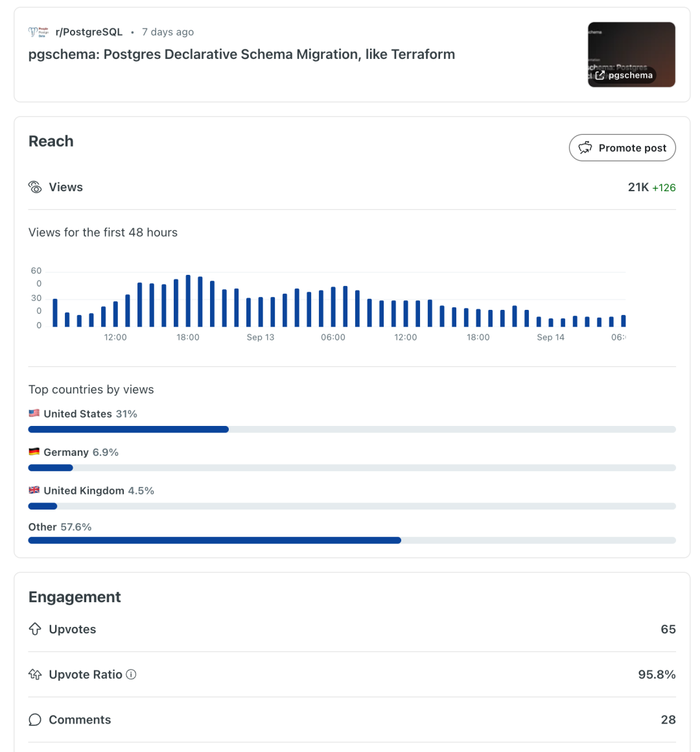Click the Germany flag icon

tap(34, 451)
